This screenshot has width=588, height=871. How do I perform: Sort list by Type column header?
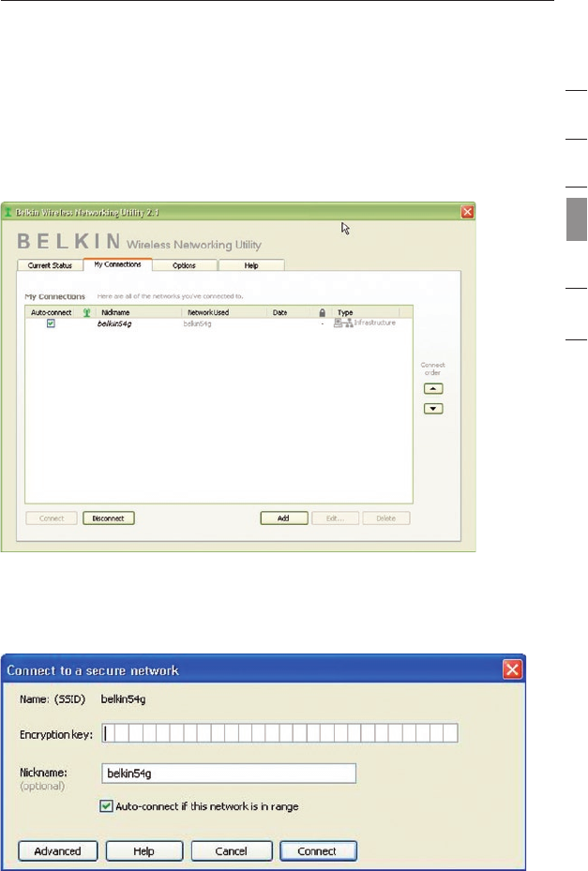[345, 313]
